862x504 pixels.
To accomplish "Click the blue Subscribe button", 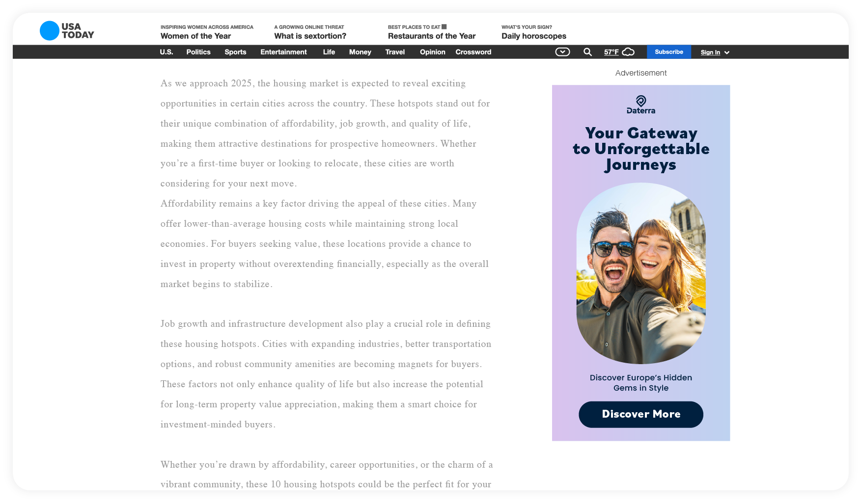I will [668, 52].
